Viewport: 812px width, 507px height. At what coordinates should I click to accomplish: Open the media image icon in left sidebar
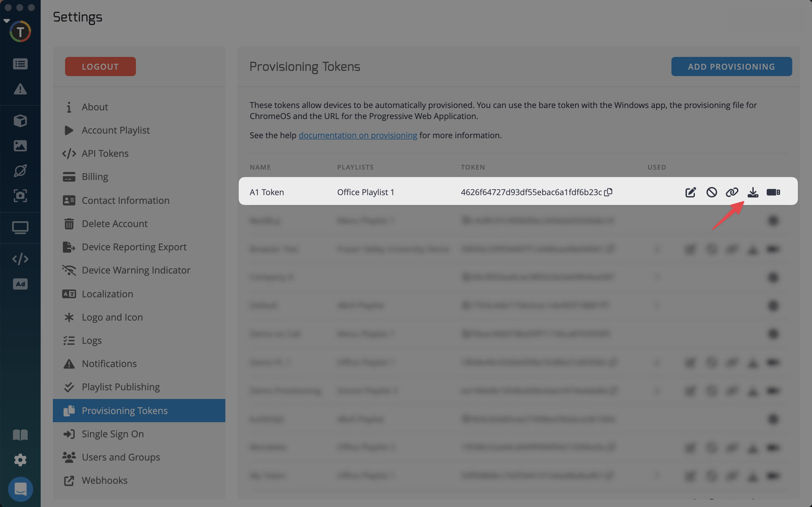tap(20, 145)
